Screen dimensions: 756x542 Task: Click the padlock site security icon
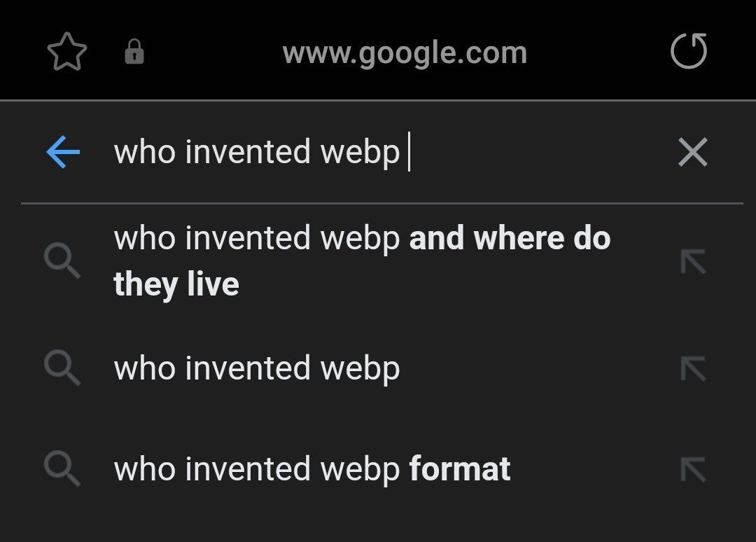pyautogui.click(x=134, y=53)
